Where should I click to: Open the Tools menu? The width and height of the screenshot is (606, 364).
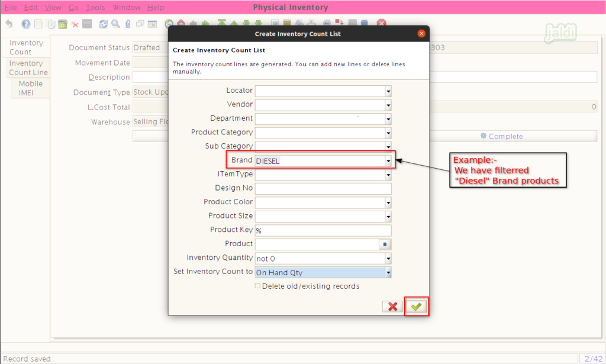(x=95, y=7)
